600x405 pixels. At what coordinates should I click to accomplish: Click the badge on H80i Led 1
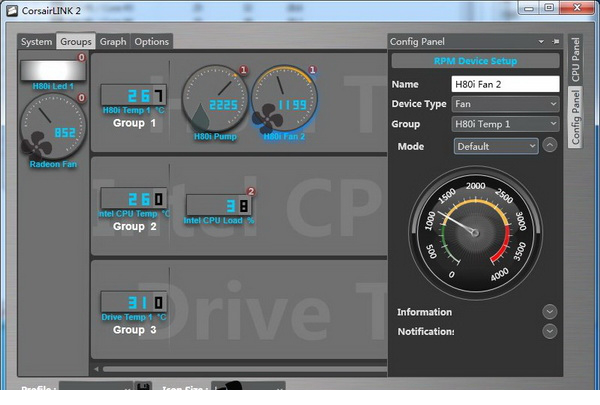point(82,57)
